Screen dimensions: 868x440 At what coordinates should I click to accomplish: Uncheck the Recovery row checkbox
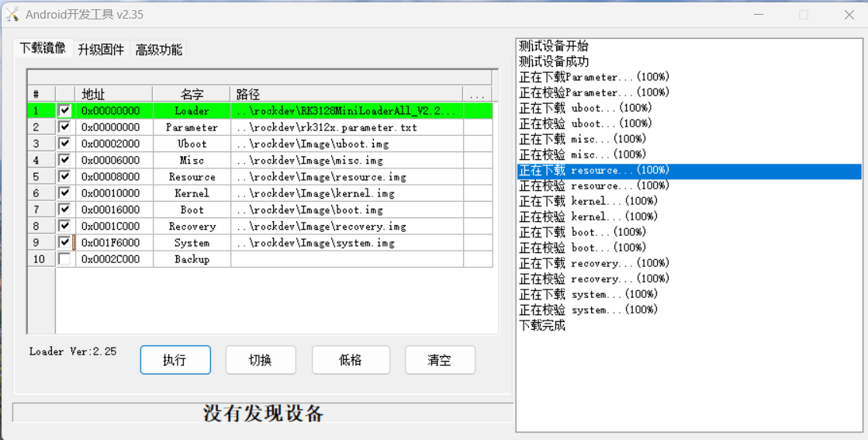point(64,226)
